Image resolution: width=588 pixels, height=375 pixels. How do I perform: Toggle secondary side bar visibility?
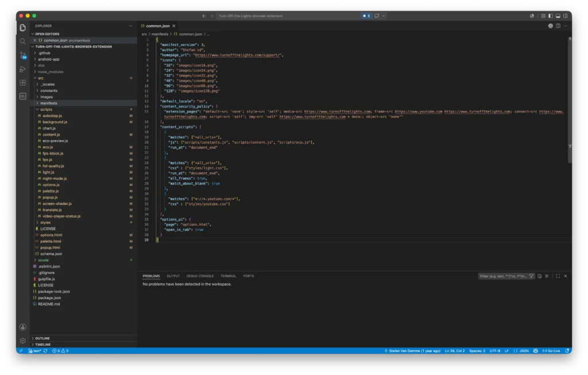tap(566, 16)
